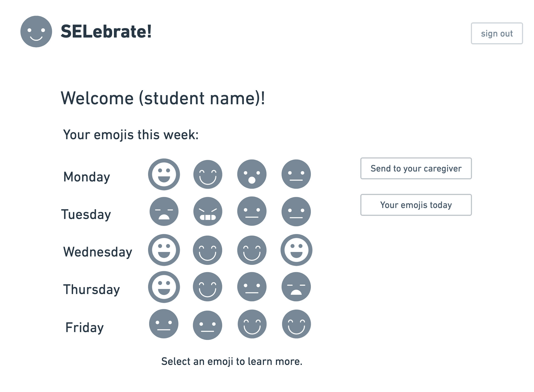Open Your emojis today
The image size is (534, 392).
[416, 205]
